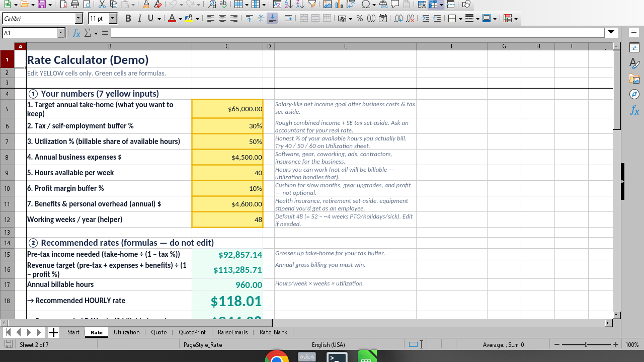Click the Save document icon
The height and width of the screenshot is (362, 644).
[41, 5]
